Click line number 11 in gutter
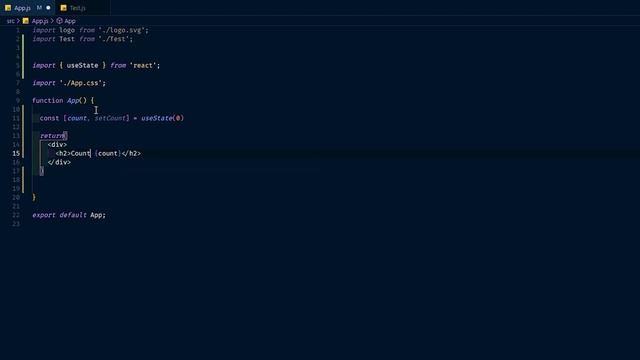Screen dimensions: 640x360 click(16, 118)
